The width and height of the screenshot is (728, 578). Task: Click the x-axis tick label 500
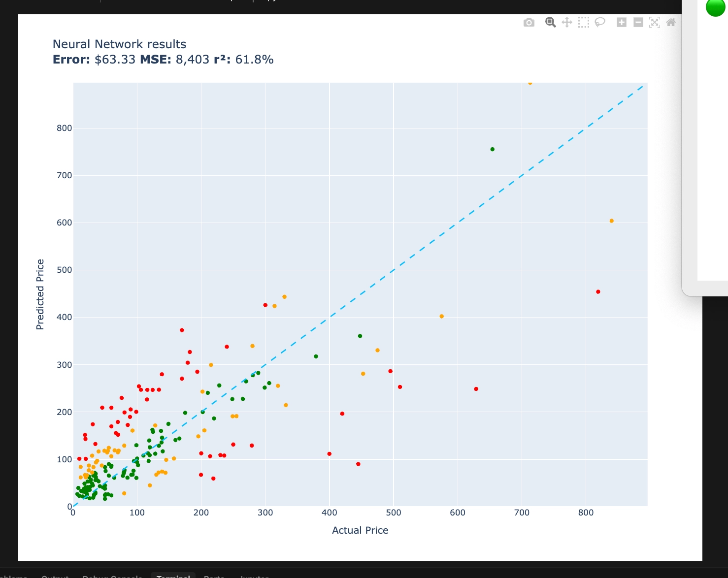[394, 513]
